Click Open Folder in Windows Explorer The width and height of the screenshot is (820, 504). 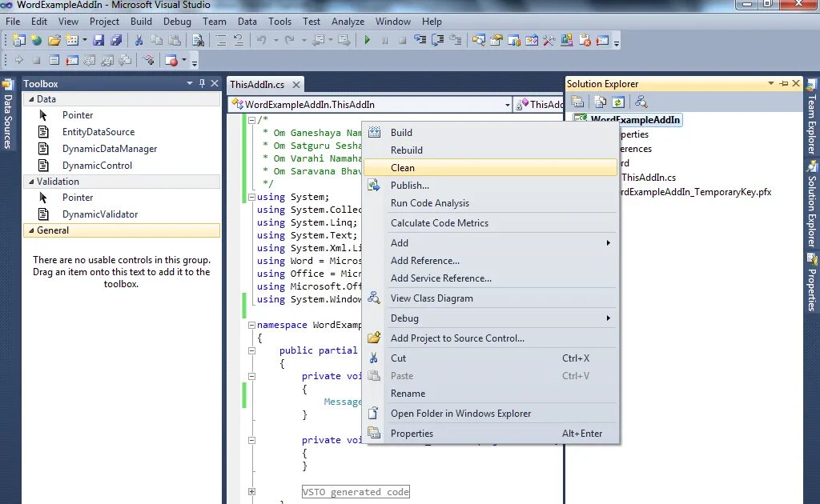tap(491, 414)
